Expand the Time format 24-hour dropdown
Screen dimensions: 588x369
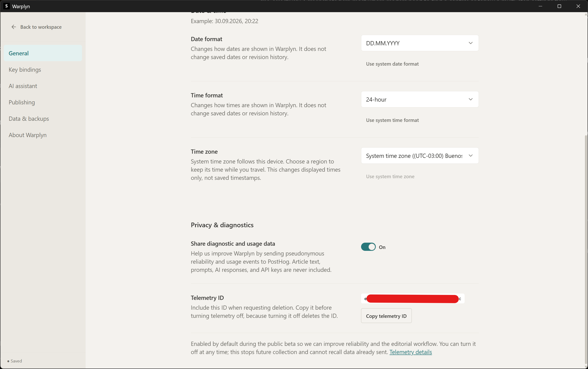point(420,99)
